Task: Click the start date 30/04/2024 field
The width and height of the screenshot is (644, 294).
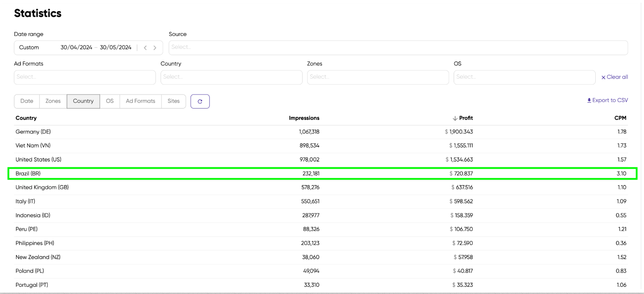Action: coord(76,48)
